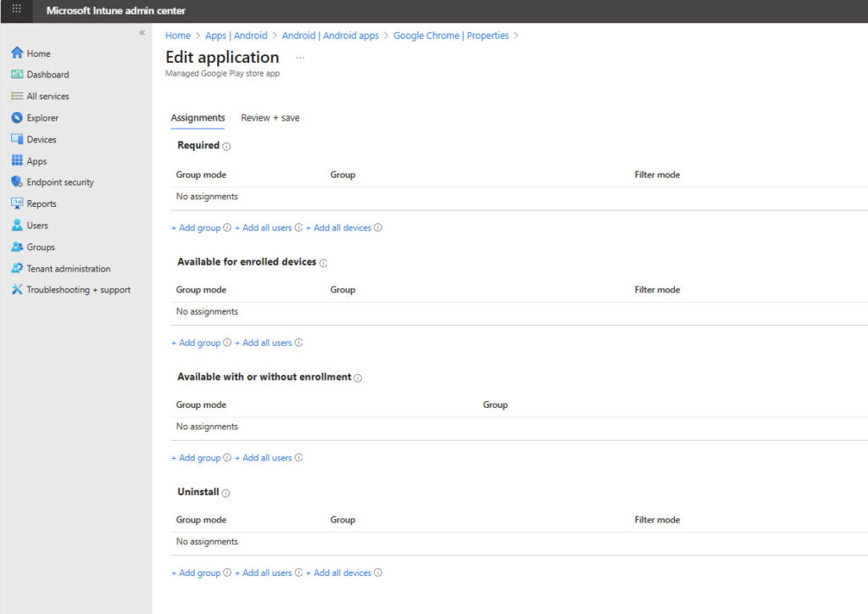The image size is (868, 614).
Task: Click Add group under Required section
Action: pos(196,228)
